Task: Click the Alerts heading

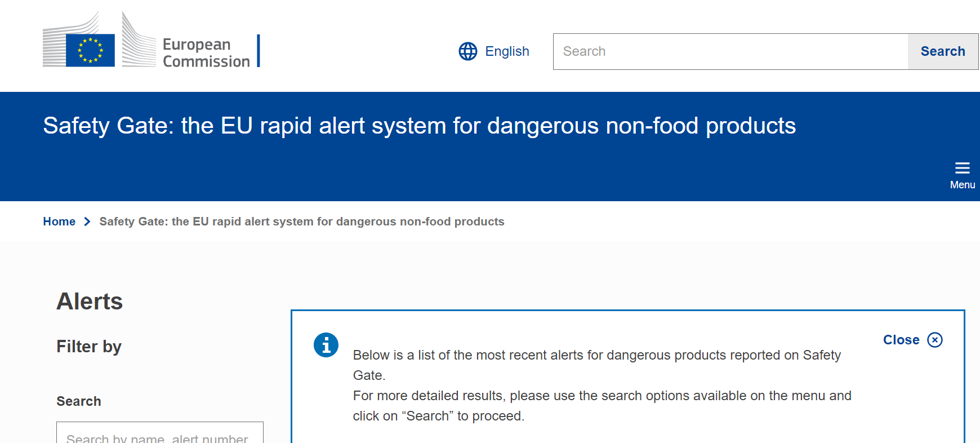Action: pos(90,302)
